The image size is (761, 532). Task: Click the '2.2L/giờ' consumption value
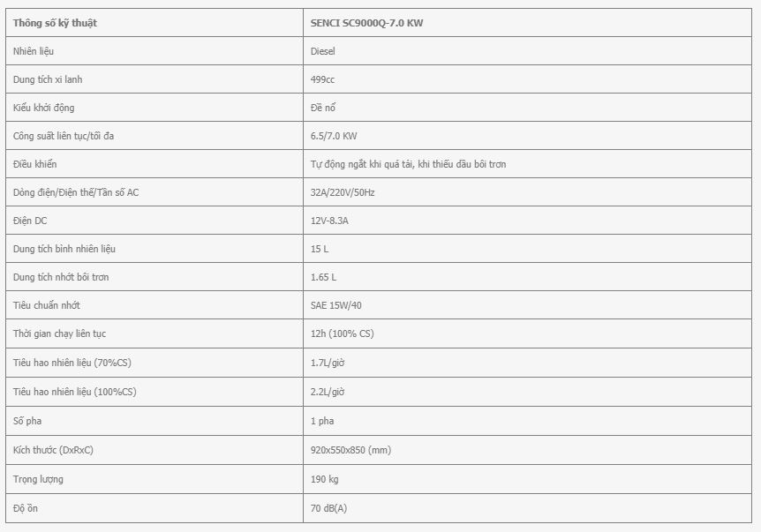tap(328, 392)
